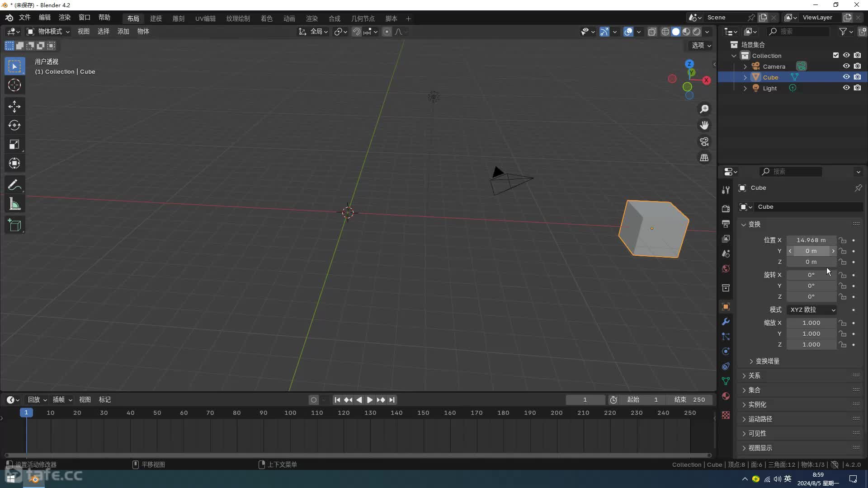Toggle snapping magnet button
868x488 pixels.
point(357,32)
